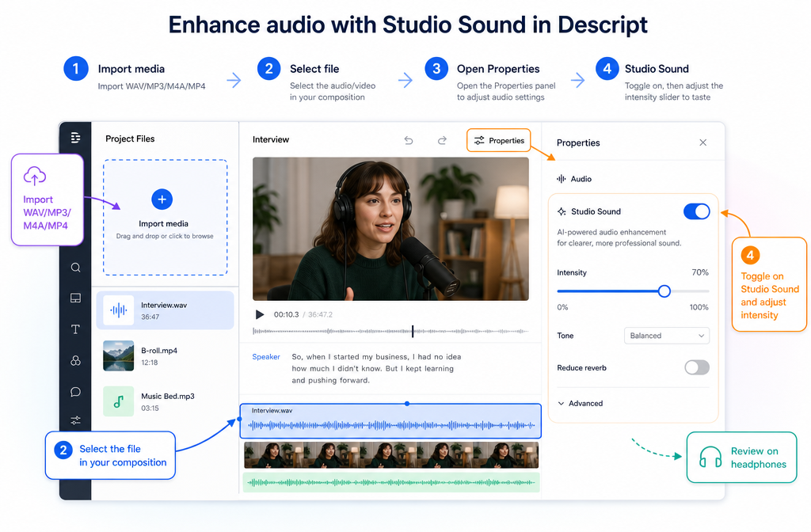Select the Interview.wav audio track in timeline
Screen dimensions: 811x532
390,421
